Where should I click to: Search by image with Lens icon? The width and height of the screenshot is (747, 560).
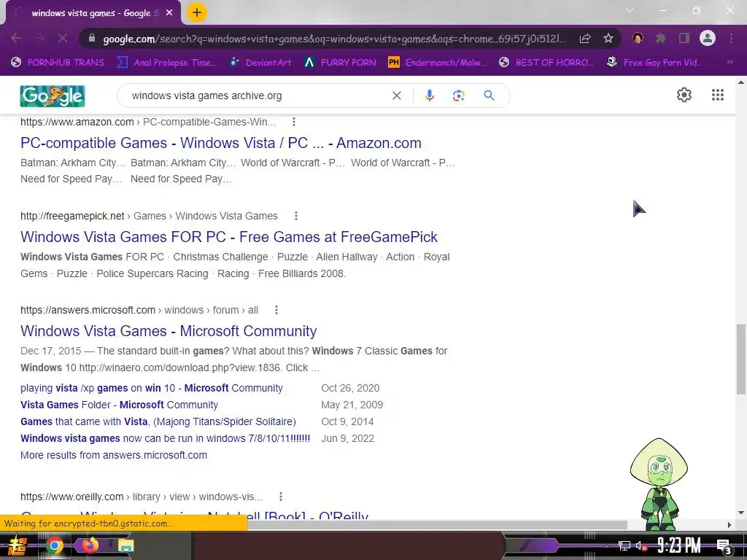(458, 96)
